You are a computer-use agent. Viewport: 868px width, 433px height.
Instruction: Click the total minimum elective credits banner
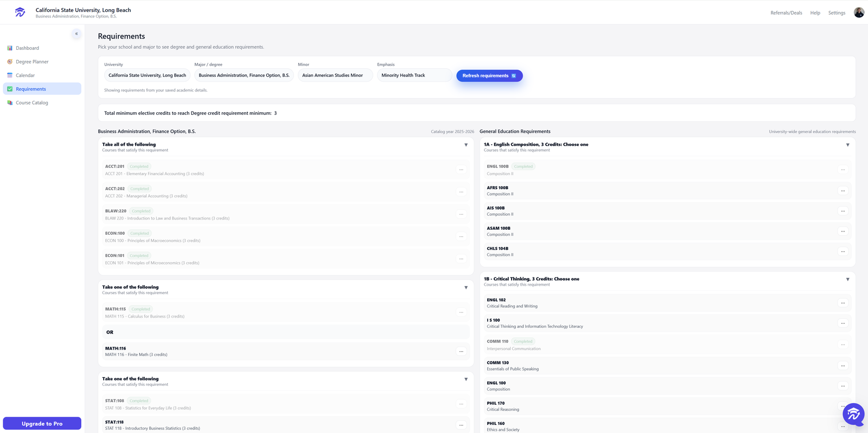tap(477, 113)
